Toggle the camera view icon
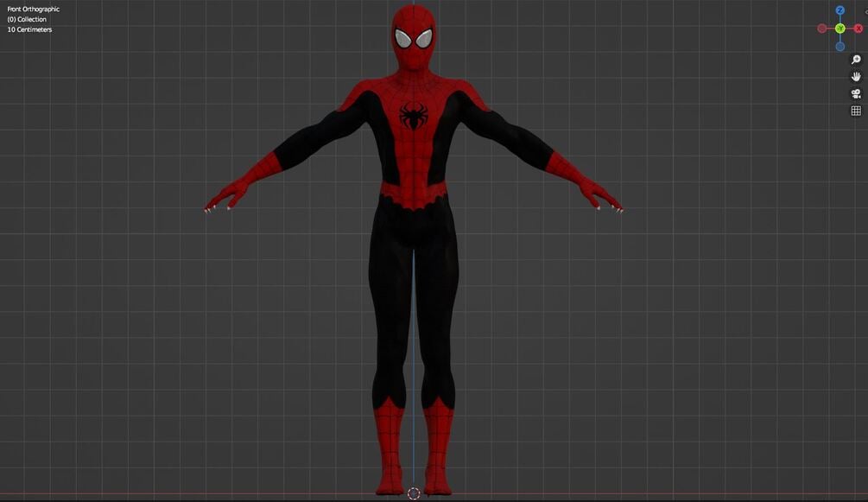 [856, 93]
